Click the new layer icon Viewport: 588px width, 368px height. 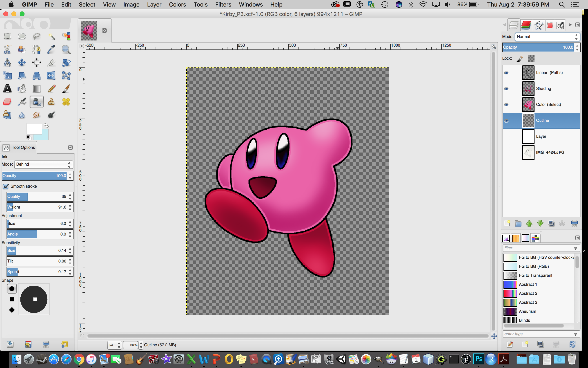pos(507,223)
